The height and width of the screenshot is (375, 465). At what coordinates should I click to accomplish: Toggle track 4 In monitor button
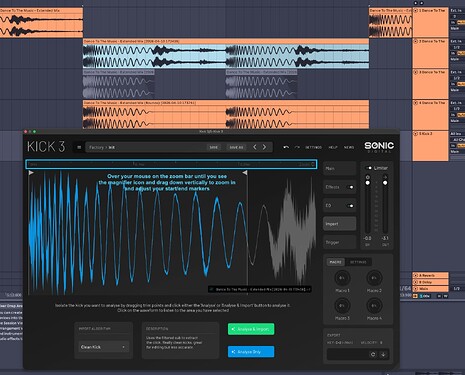(x=453, y=115)
